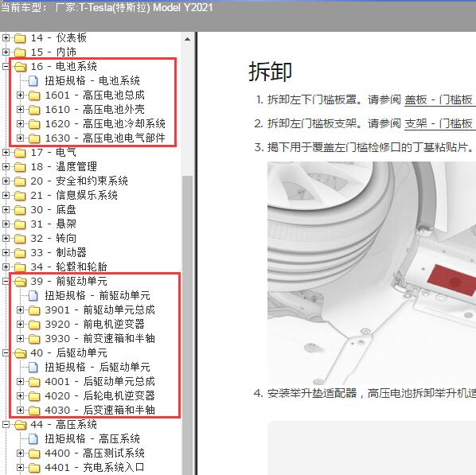The height and width of the screenshot is (475, 476).
Task: Collapse the 40 - 后驱动单元 node
Action: point(6,353)
